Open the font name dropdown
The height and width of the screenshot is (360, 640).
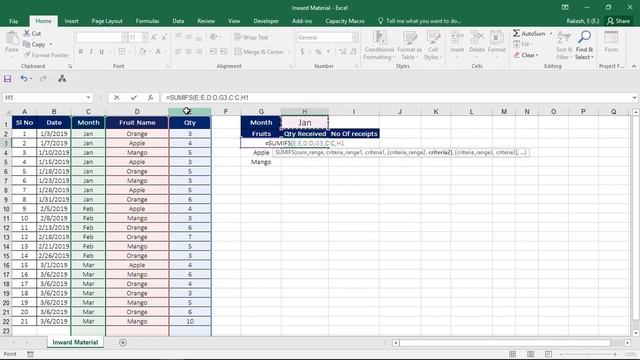[124, 37]
